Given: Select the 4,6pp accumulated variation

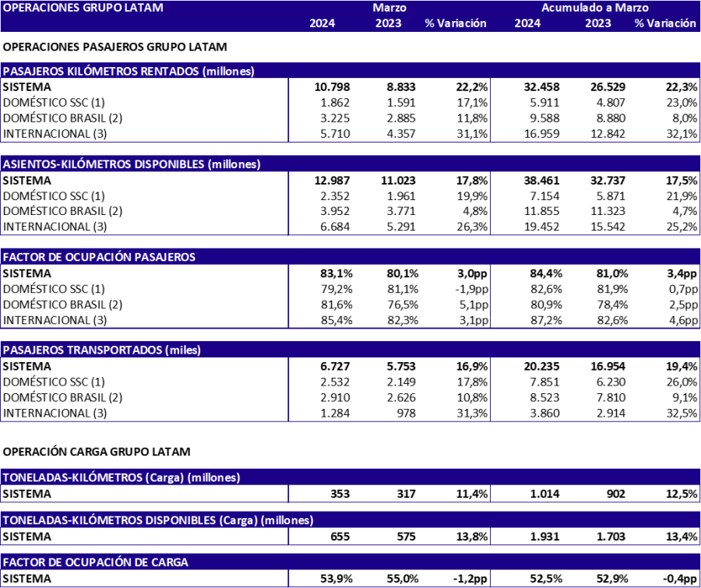Looking at the screenshot, I should click(x=683, y=320).
